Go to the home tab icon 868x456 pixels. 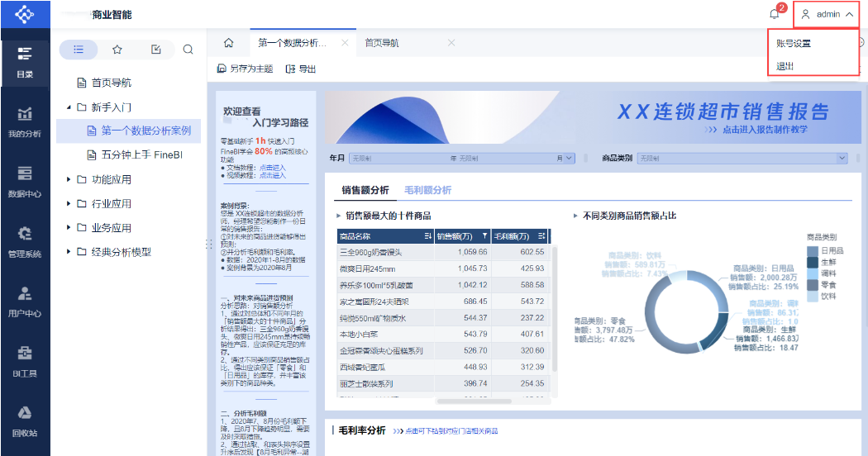(x=229, y=43)
